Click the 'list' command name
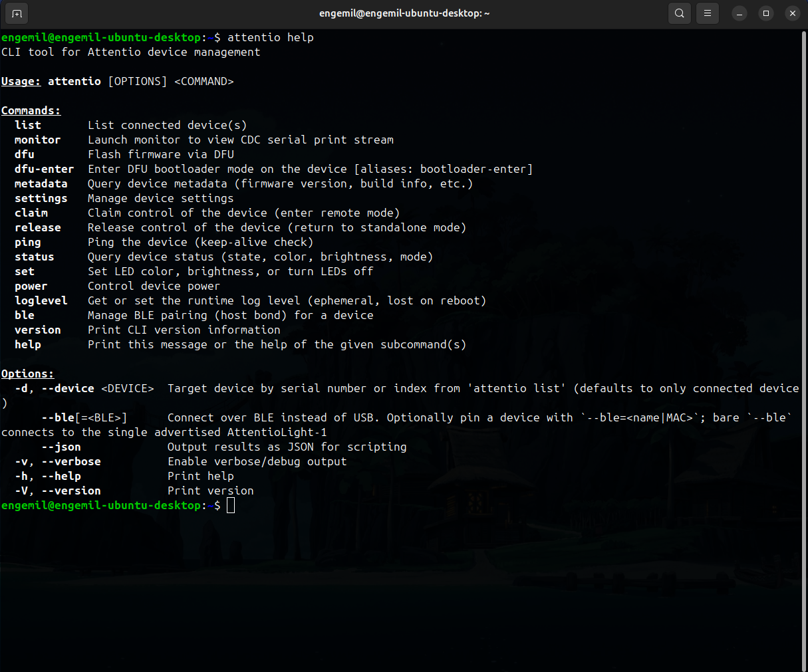Viewport: 808px width, 672px height. click(x=28, y=126)
